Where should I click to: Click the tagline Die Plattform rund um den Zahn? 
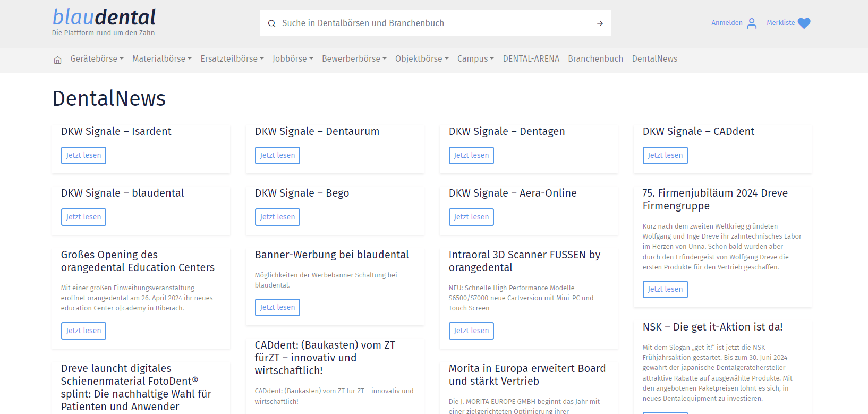(103, 33)
